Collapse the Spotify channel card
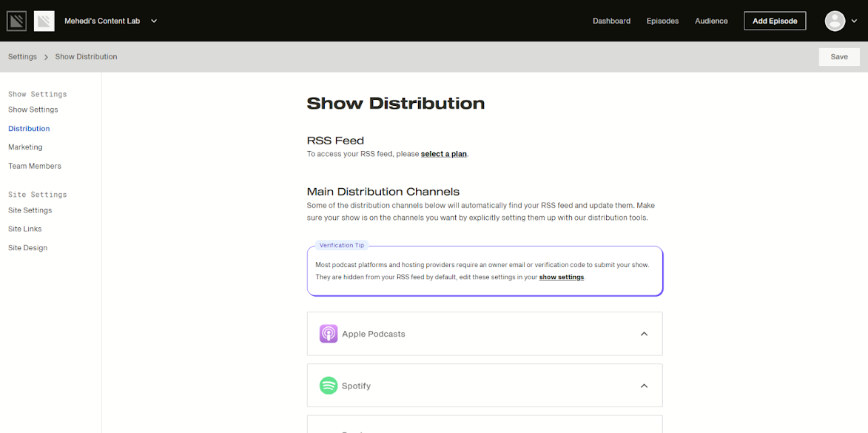The height and width of the screenshot is (433, 868). pyautogui.click(x=643, y=385)
